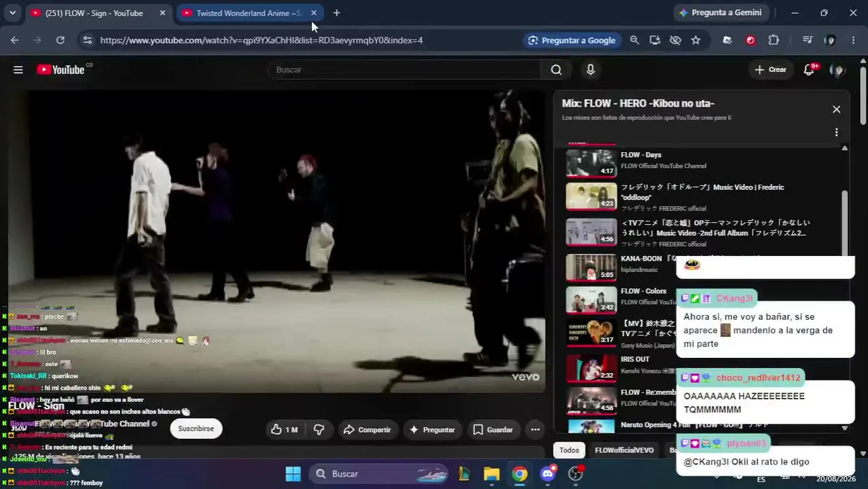Open File Explorer from the taskbar
The image size is (868, 489).
[491, 473]
